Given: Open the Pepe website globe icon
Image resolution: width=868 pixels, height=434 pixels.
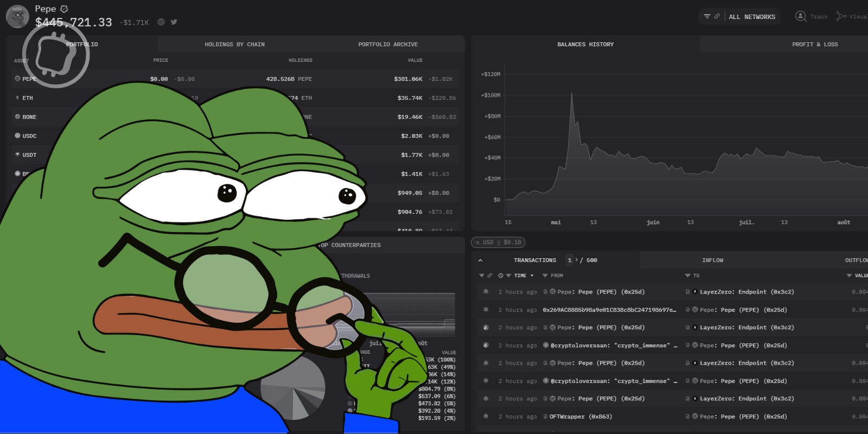Looking at the screenshot, I should (x=161, y=22).
